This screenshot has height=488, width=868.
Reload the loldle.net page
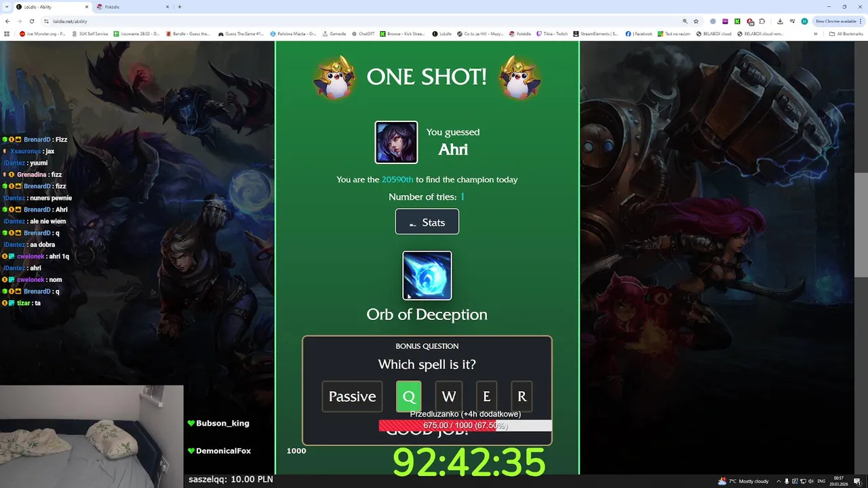point(32,21)
